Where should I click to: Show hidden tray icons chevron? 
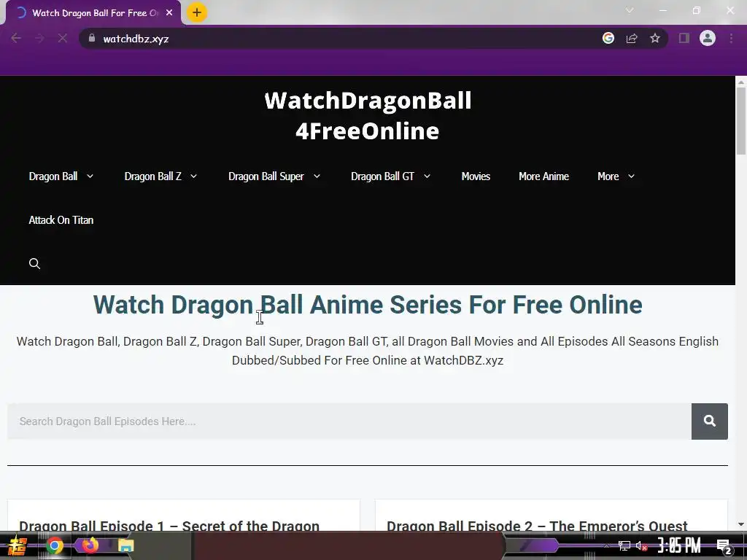606,545
